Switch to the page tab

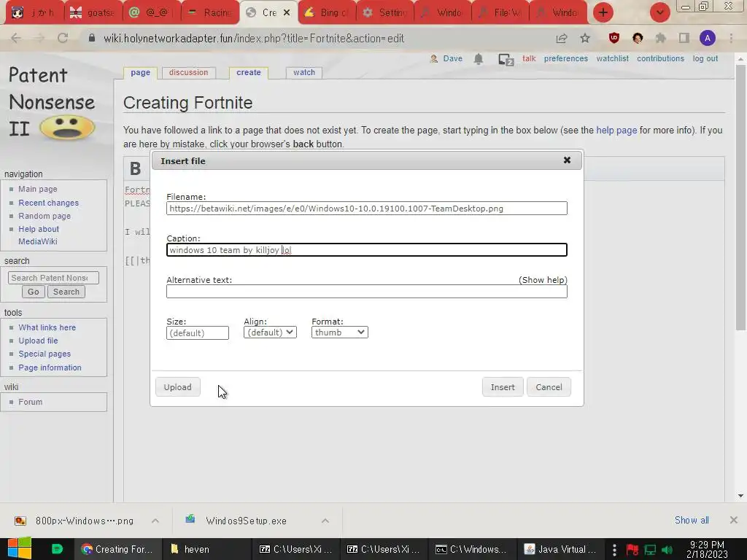[x=140, y=72]
